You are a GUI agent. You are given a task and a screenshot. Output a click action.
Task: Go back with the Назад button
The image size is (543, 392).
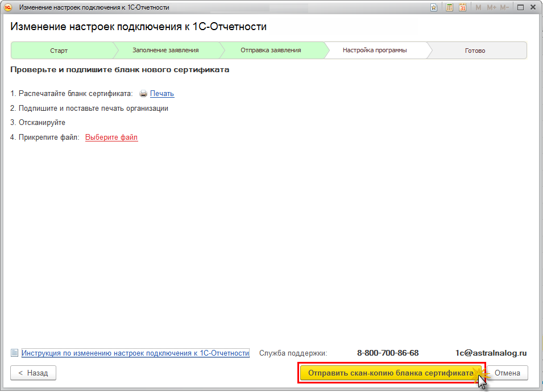tap(33, 373)
